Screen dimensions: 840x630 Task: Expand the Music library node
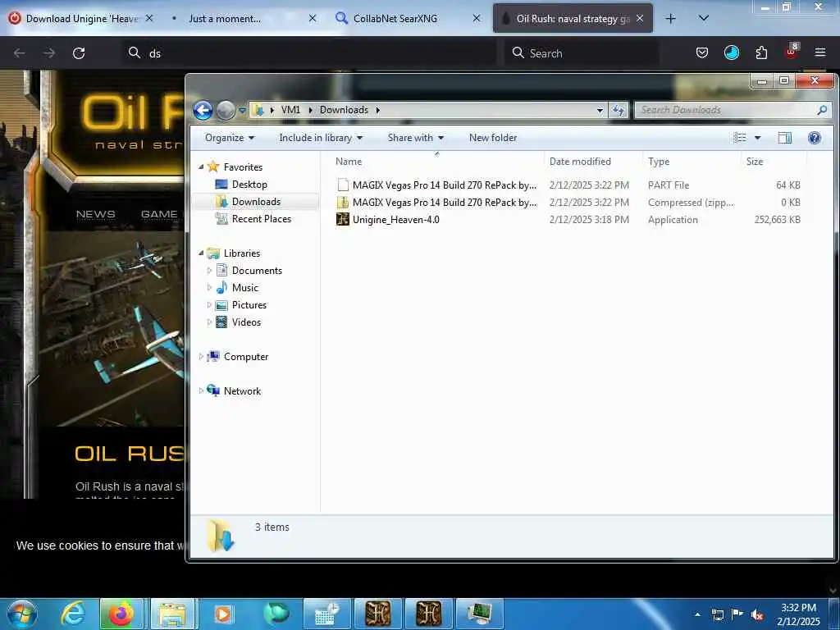pos(209,288)
